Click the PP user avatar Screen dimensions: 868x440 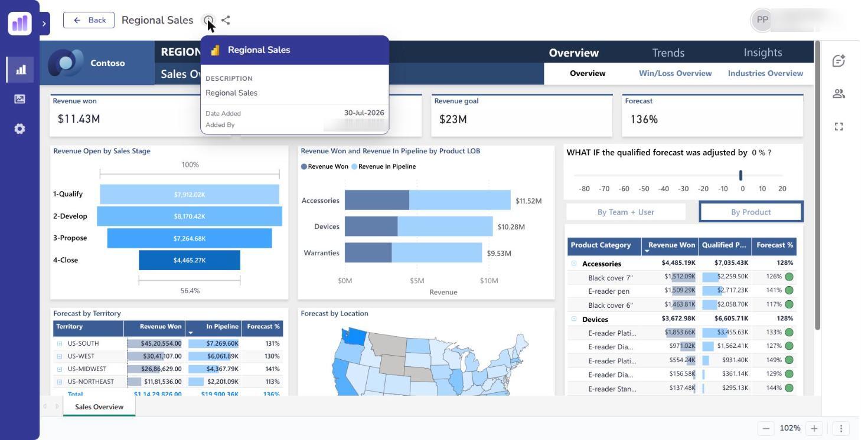[x=762, y=20]
